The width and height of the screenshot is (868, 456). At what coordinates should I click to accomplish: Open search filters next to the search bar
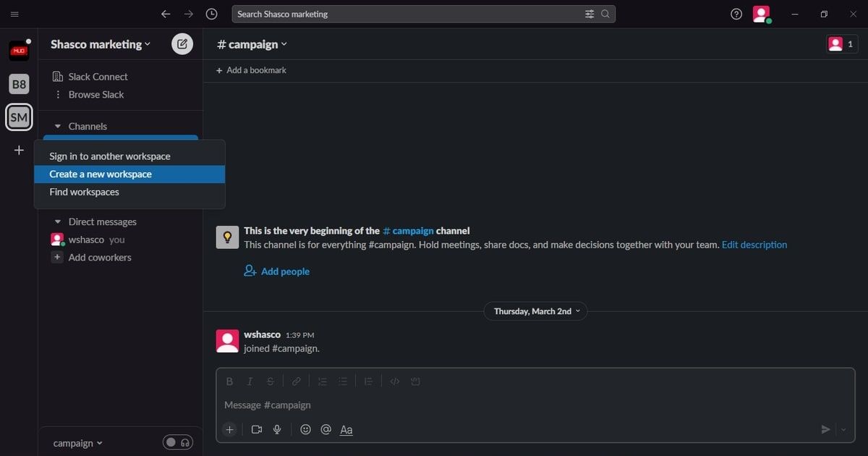(590, 14)
